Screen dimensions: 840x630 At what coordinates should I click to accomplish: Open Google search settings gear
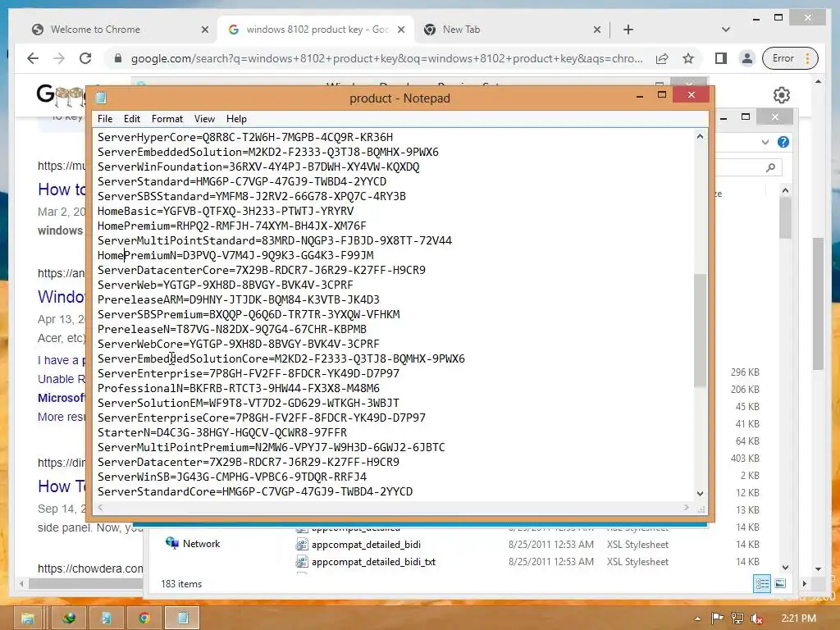pyautogui.click(x=782, y=95)
